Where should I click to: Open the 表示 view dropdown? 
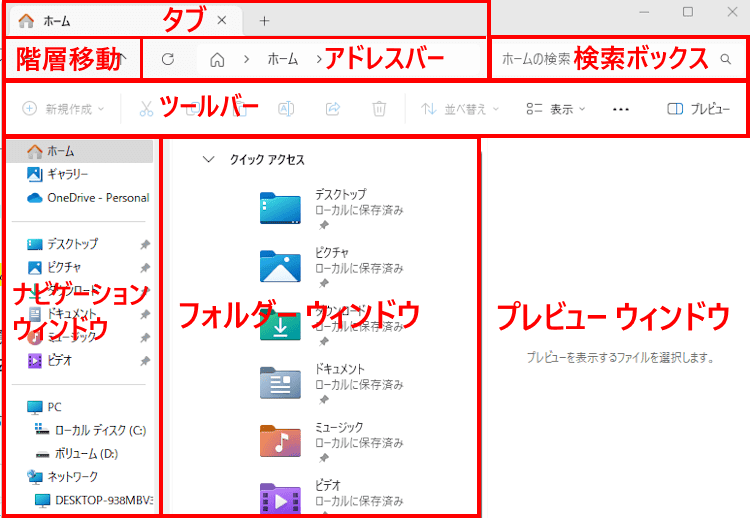(x=557, y=109)
